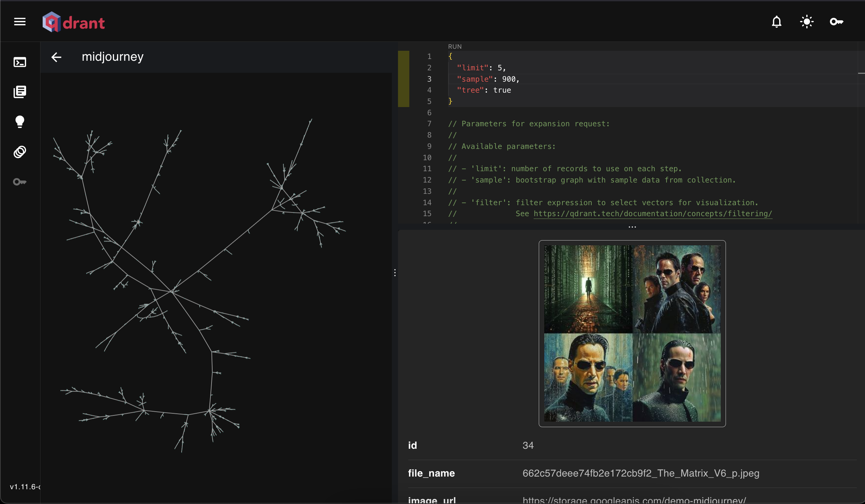Image resolution: width=865 pixels, height=504 pixels.
Task: Click the Qdrant logo
Action: click(73, 22)
